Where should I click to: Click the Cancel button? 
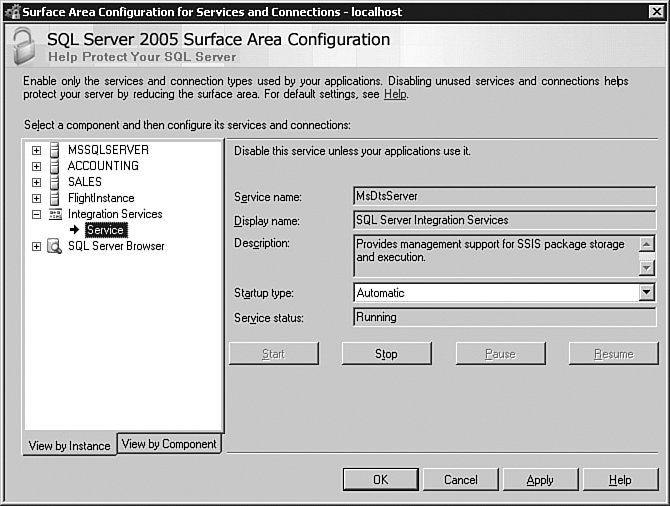[461, 480]
